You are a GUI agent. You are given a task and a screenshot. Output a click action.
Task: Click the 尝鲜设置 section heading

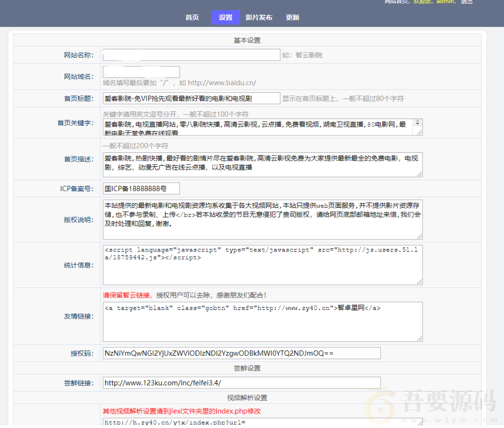click(247, 368)
